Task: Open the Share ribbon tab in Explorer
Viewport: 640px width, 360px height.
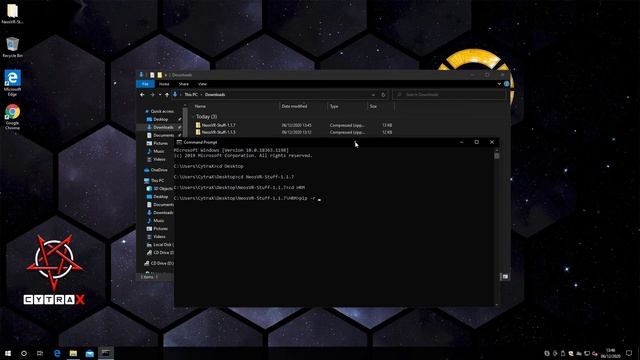Action: click(x=184, y=84)
